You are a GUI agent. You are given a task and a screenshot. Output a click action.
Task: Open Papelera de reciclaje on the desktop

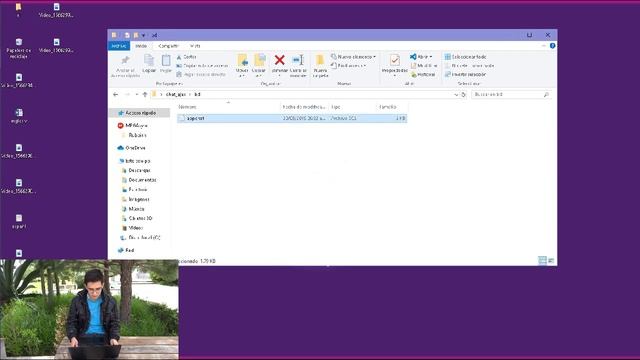coord(19,48)
